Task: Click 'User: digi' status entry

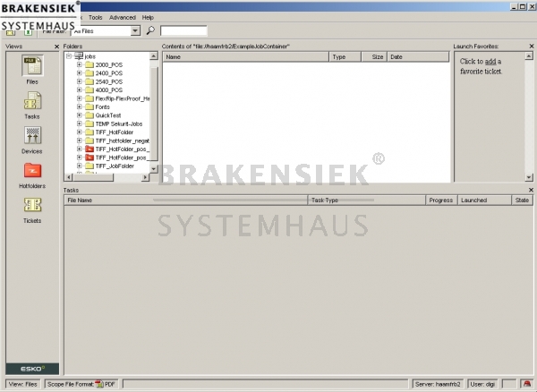Action: (x=482, y=384)
